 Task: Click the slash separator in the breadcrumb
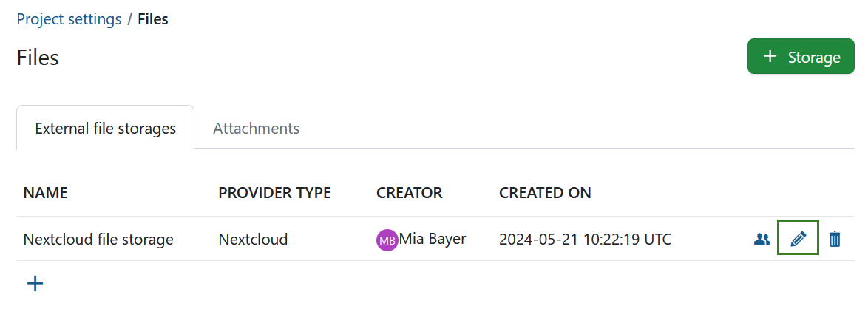pos(129,19)
